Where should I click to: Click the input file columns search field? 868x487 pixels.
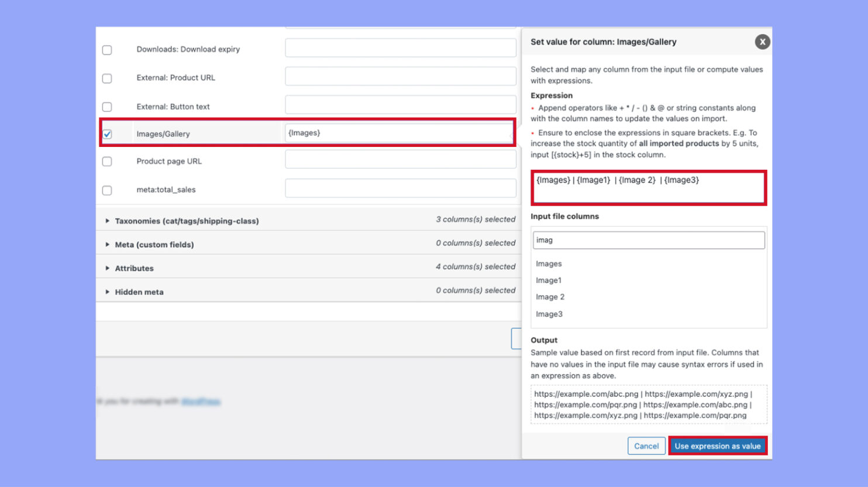pyautogui.click(x=648, y=240)
